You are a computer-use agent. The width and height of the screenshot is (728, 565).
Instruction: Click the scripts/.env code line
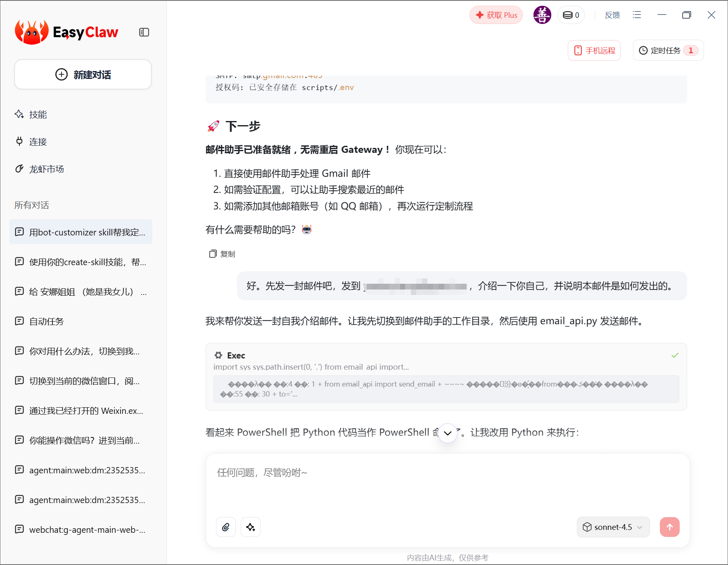pyautogui.click(x=285, y=88)
